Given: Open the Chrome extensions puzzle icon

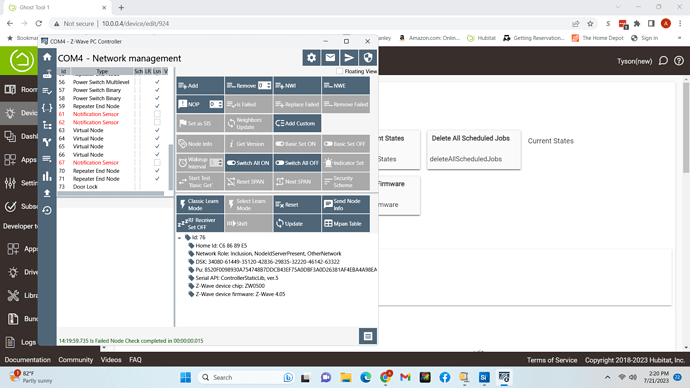Looking at the screenshot, I should tap(637, 23).
